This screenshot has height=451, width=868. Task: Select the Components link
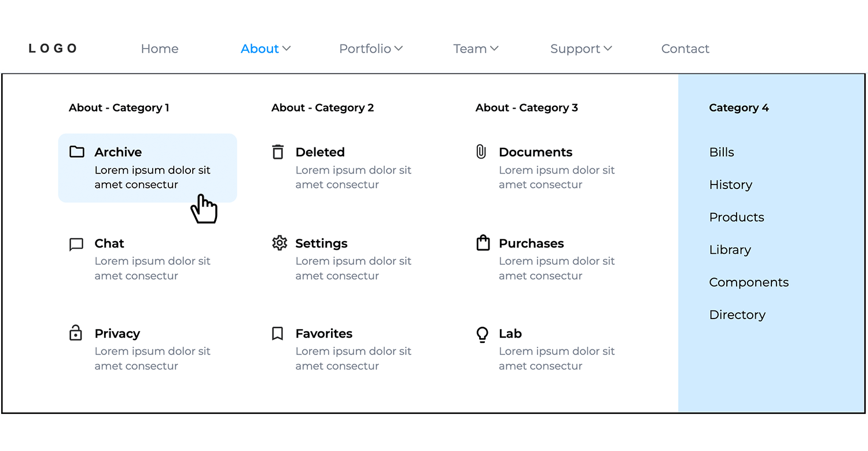point(749,282)
